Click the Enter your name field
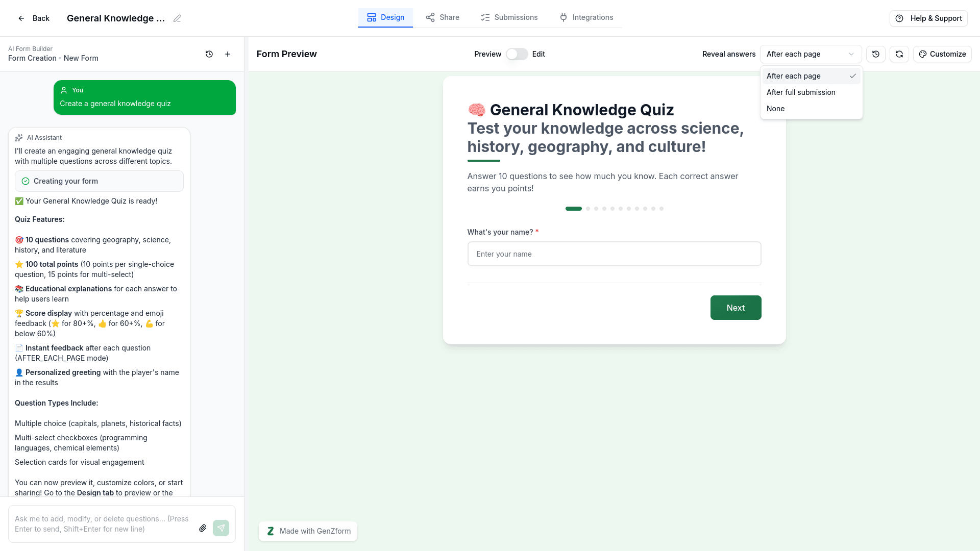 [614, 254]
